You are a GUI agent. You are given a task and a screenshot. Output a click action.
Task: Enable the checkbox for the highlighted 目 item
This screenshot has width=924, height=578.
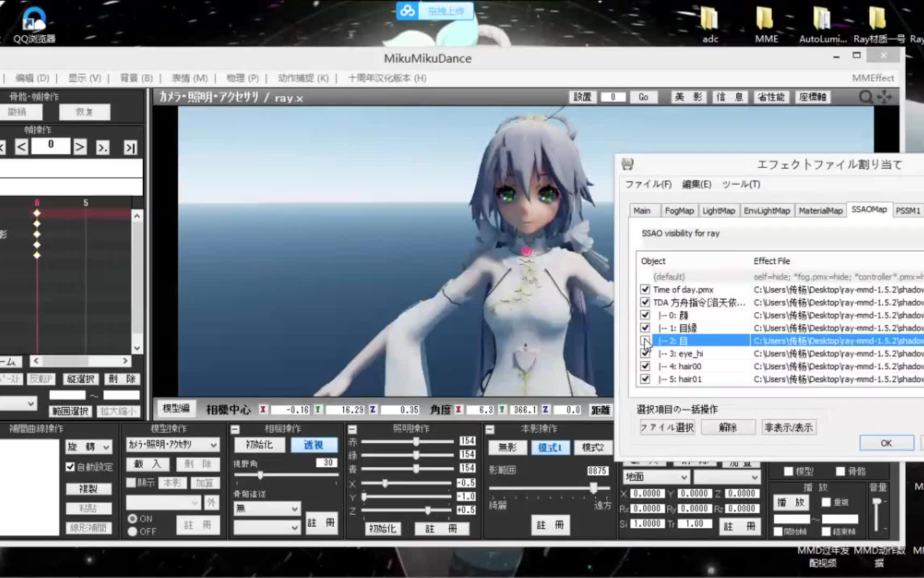(x=645, y=340)
